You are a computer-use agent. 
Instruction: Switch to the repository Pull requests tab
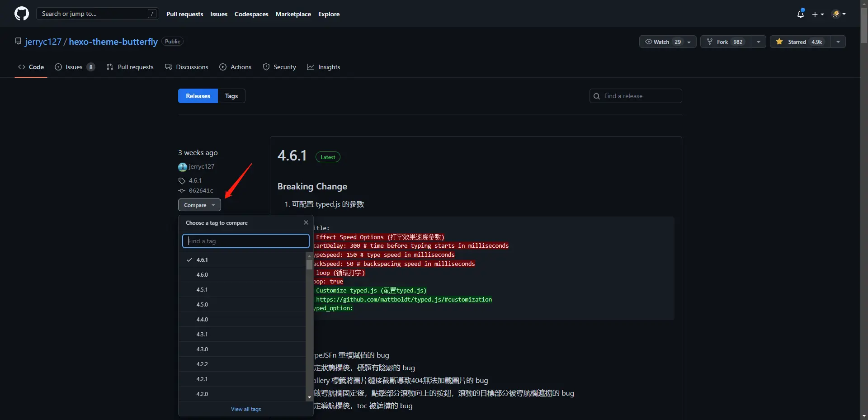pos(130,67)
